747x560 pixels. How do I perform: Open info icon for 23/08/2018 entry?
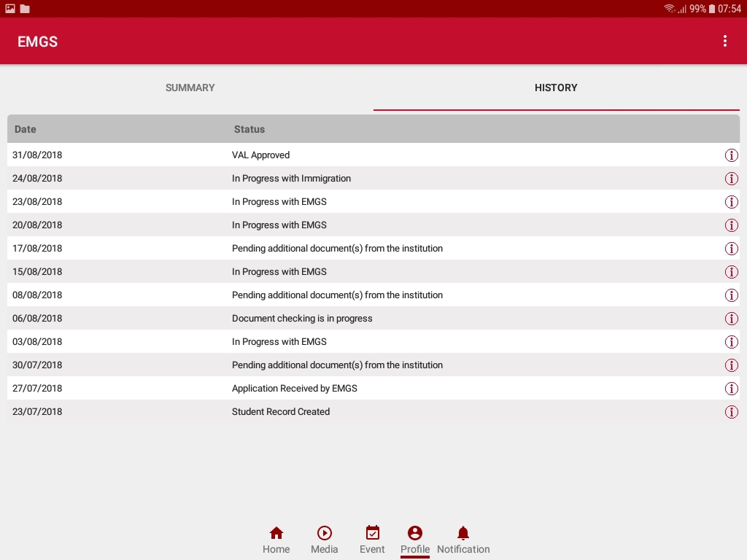(x=731, y=202)
